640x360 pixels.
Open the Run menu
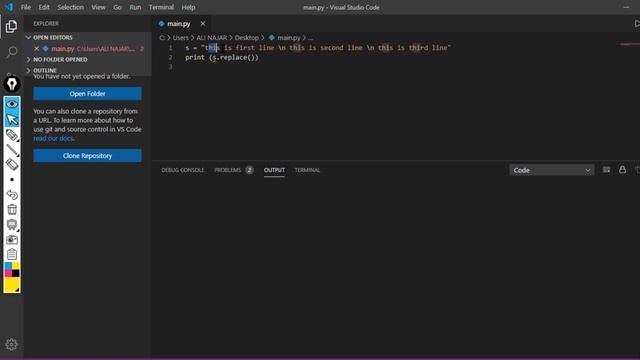[135, 7]
